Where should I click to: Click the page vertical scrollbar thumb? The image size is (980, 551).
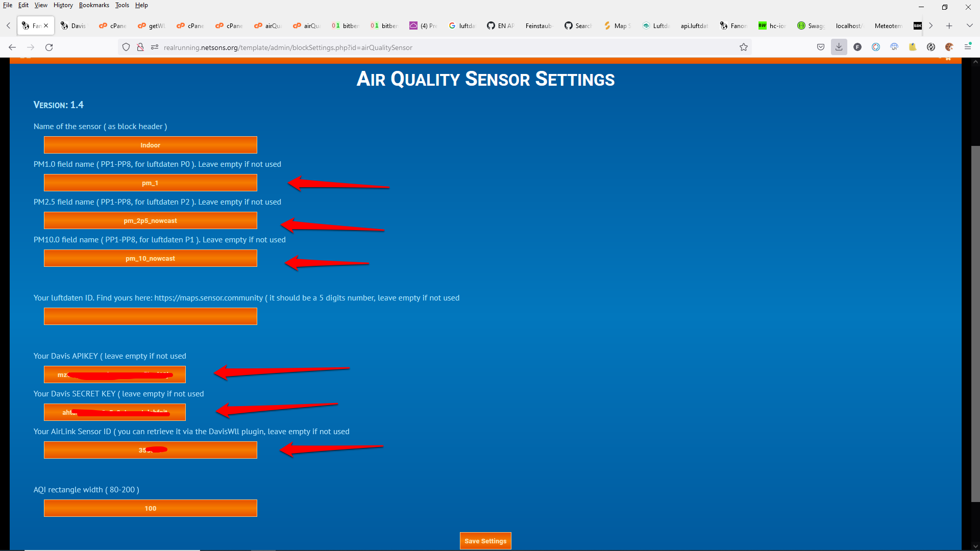coord(975,324)
